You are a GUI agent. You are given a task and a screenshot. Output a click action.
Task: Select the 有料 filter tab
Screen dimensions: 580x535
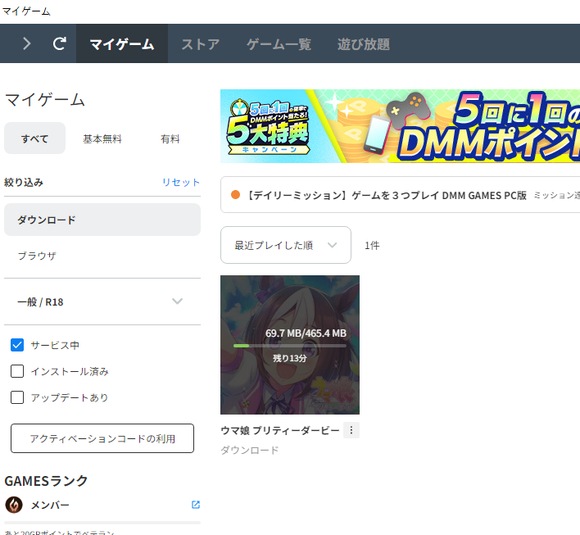[x=170, y=139]
